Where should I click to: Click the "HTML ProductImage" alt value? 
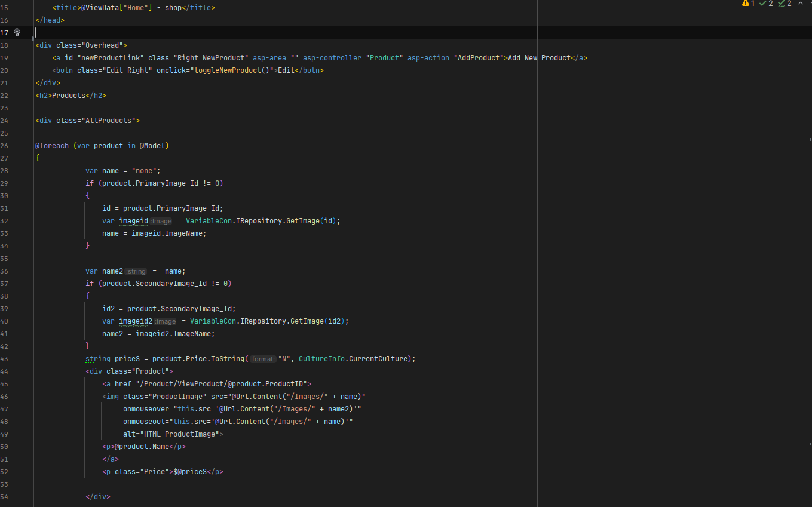click(179, 434)
